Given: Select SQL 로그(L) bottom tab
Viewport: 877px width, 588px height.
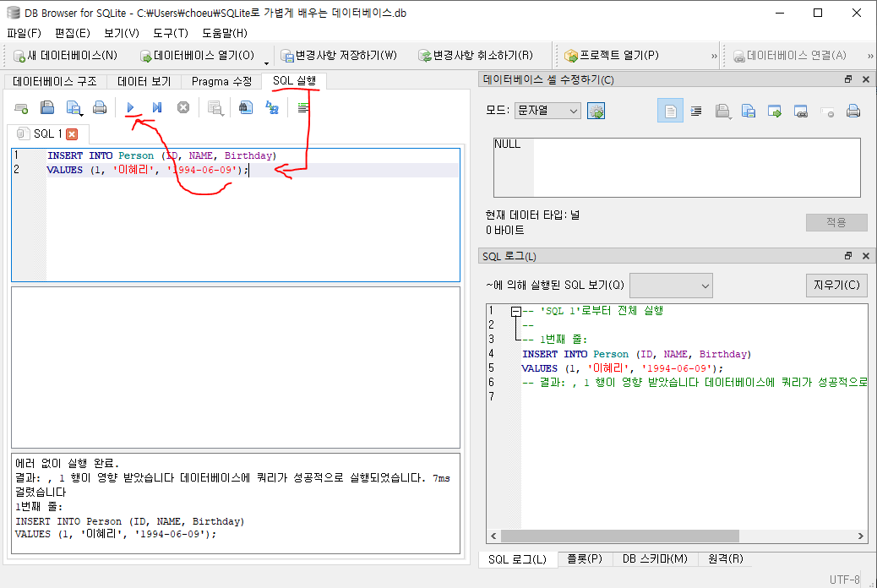Looking at the screenshot, I should [x=517, y=559].
